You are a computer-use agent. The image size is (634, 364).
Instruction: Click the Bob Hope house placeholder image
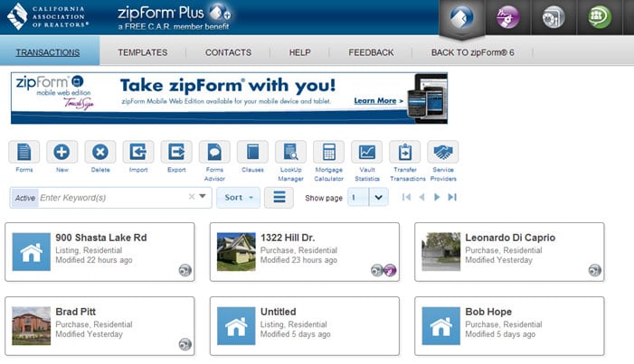(x=440, y=326)
